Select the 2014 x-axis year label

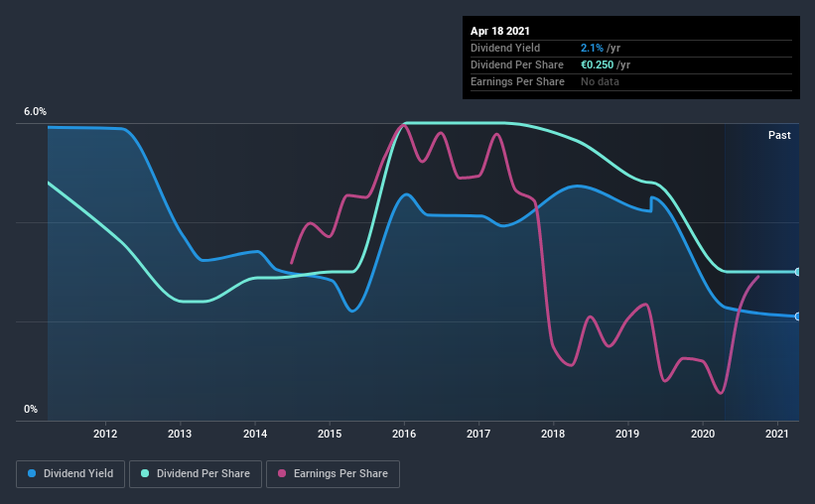pos(255,434)
